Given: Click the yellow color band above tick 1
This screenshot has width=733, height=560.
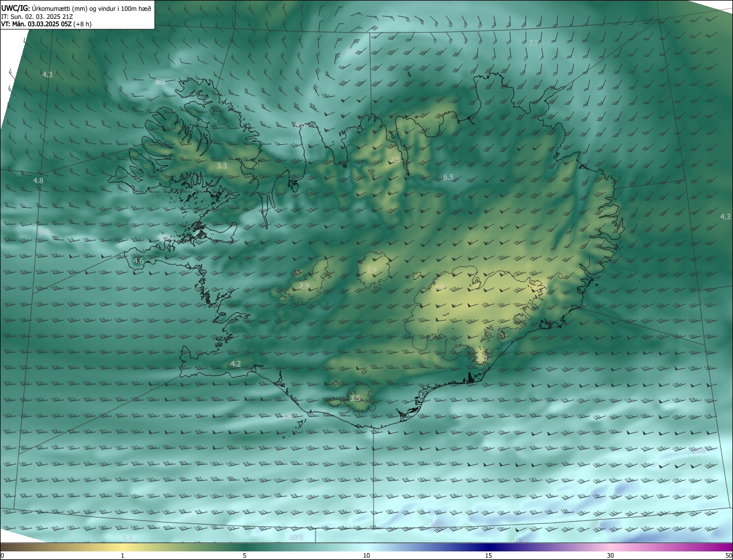Looking at the screenshot, I should [123, 547].
